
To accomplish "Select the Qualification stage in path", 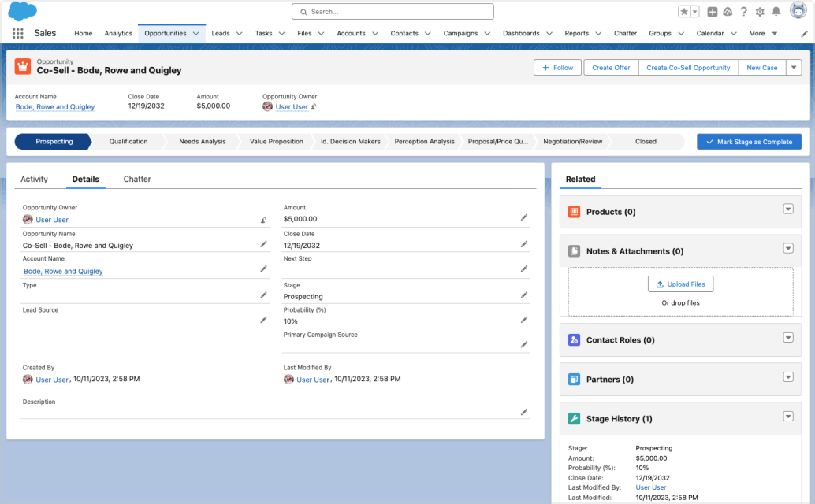I will click(x=128, y=141).
